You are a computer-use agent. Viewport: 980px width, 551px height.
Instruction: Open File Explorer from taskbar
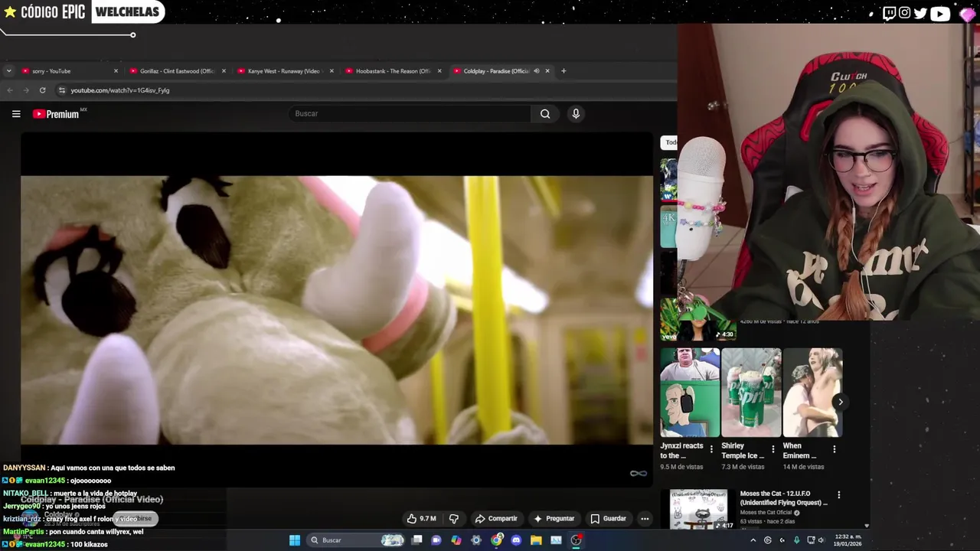536,540
